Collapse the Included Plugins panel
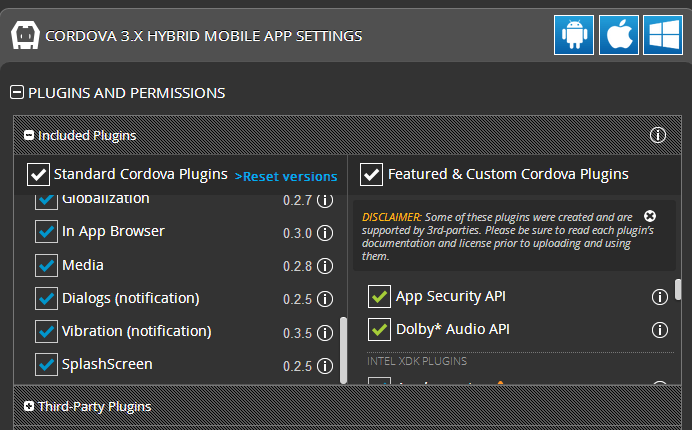This screenshot has width=692, height=430. click(x=29, y=135)
